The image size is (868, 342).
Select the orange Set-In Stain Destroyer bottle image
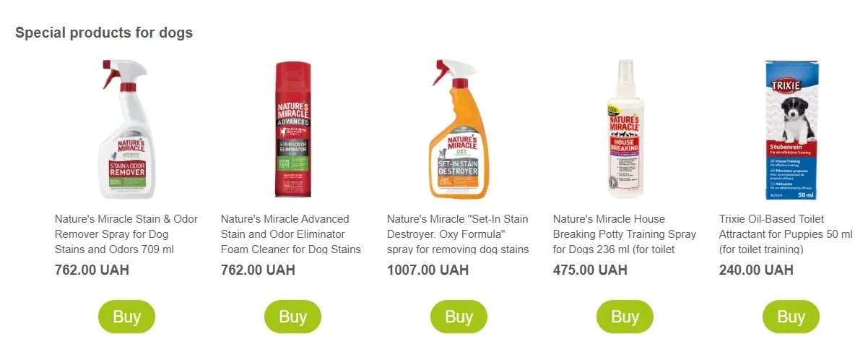point(459,130)
